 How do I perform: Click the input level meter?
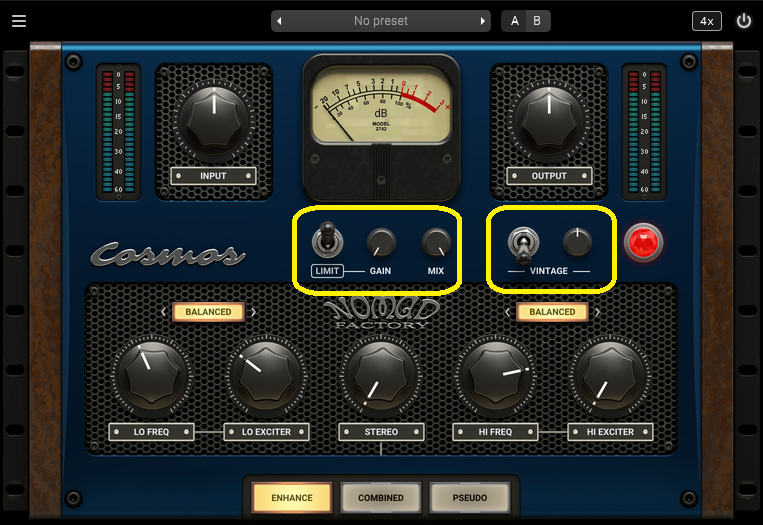[118, 132]
